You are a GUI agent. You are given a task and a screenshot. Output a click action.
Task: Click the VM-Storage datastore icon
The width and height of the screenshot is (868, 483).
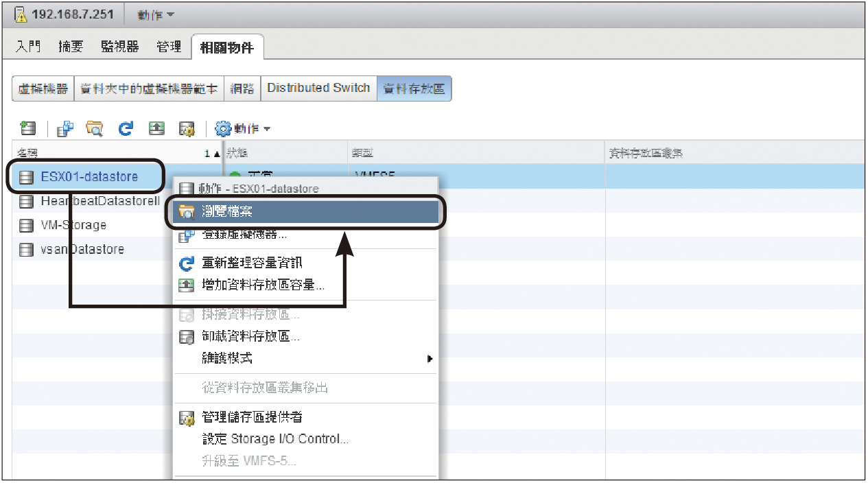pyautogui.click(x=27, y=225)
